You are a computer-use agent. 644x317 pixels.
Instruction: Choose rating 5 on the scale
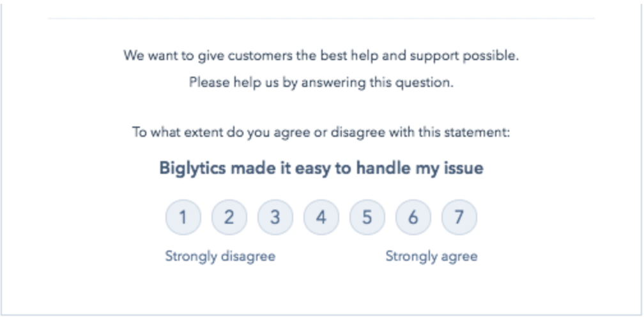tap(367, 217)
